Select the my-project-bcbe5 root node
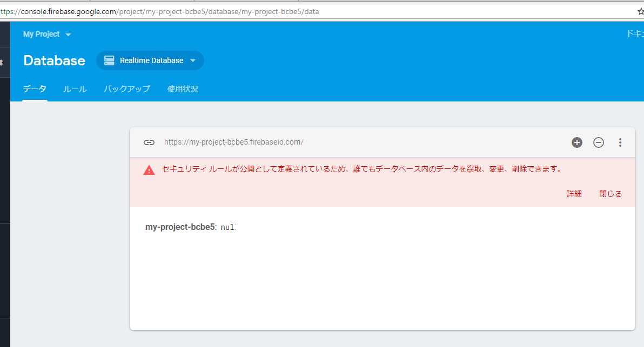Screen dimensions: 644x347 click(180, 227)
